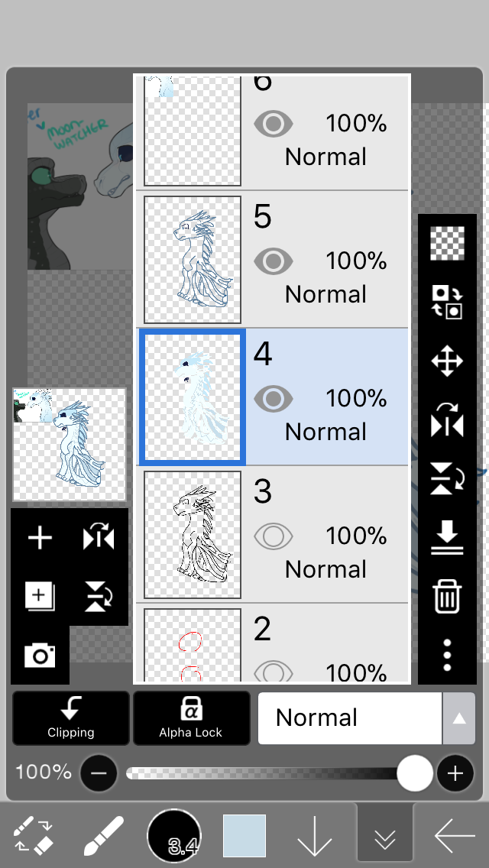Add a new layer with plus icon
The width and height of the screenshot is (489, 868).
point(40,538)
